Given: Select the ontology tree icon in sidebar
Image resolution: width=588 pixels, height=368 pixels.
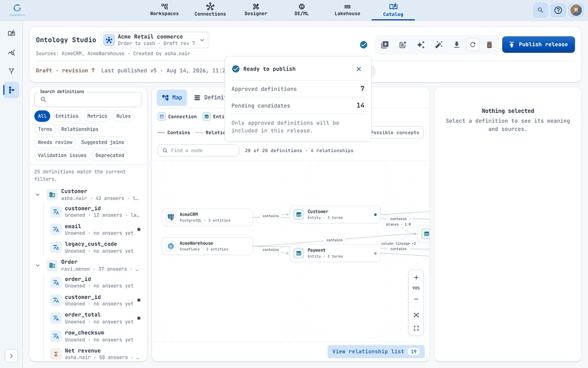Looking at the screenshot, I should 11,90.
